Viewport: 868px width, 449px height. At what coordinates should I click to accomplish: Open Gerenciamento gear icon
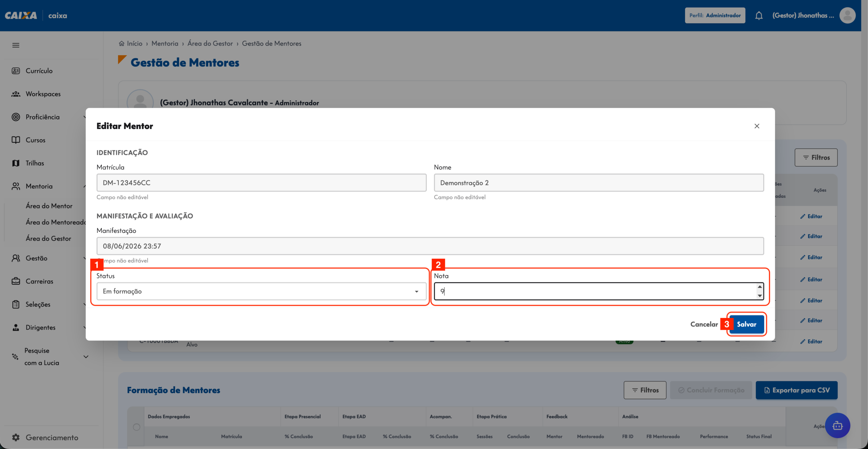16,437
